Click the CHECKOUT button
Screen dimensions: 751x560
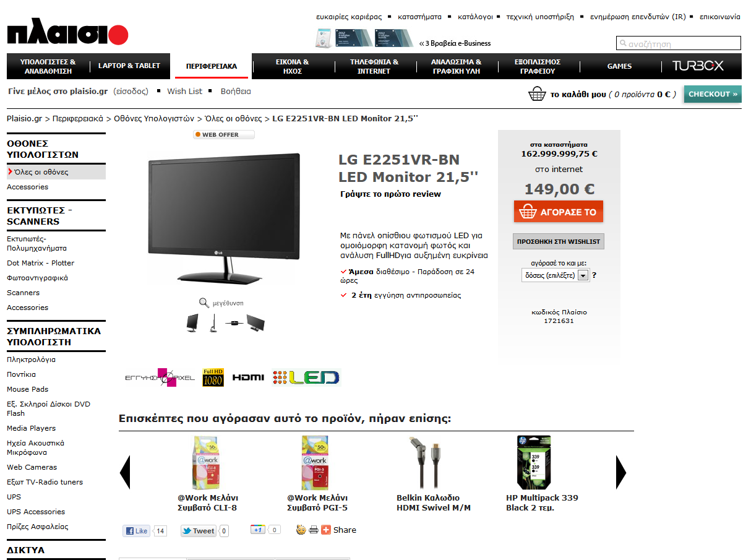[713, 94]
